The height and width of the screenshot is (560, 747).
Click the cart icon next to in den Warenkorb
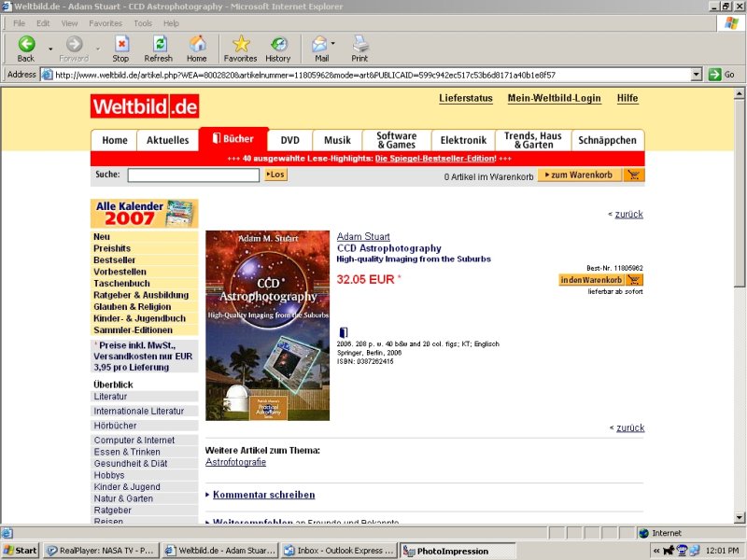tap(634, 279)
